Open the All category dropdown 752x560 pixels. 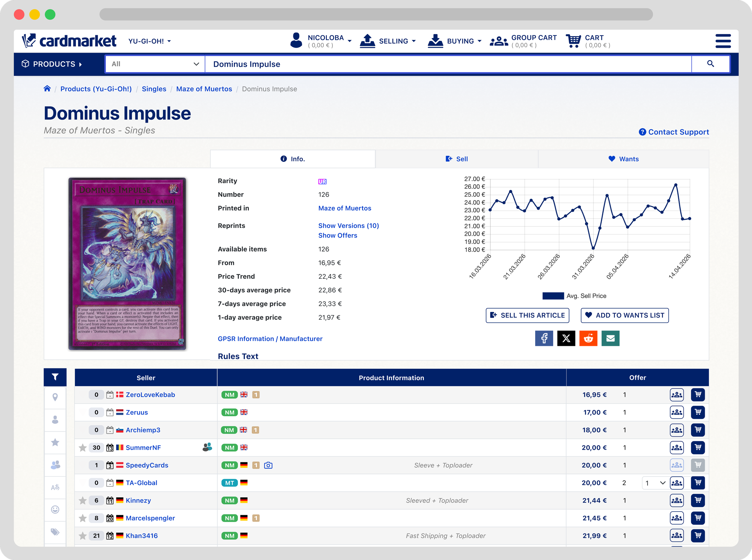pos(155,64)
